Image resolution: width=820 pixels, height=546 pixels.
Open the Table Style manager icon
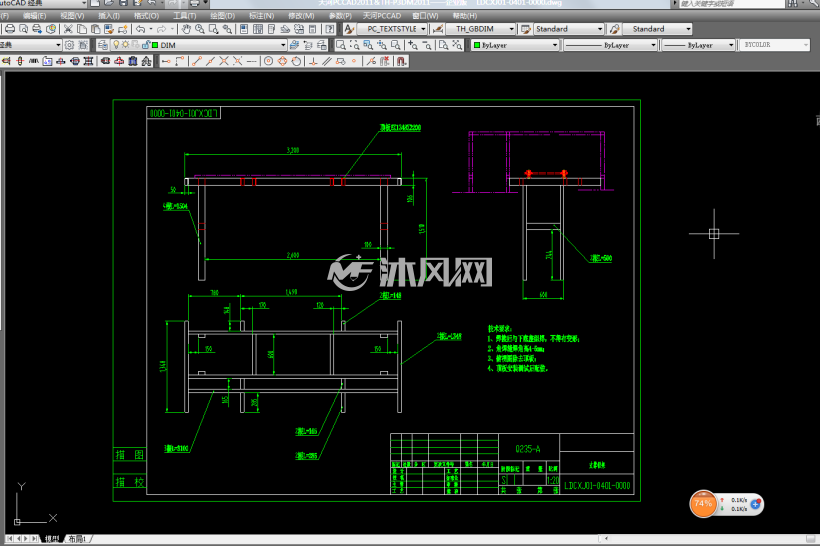526,29
